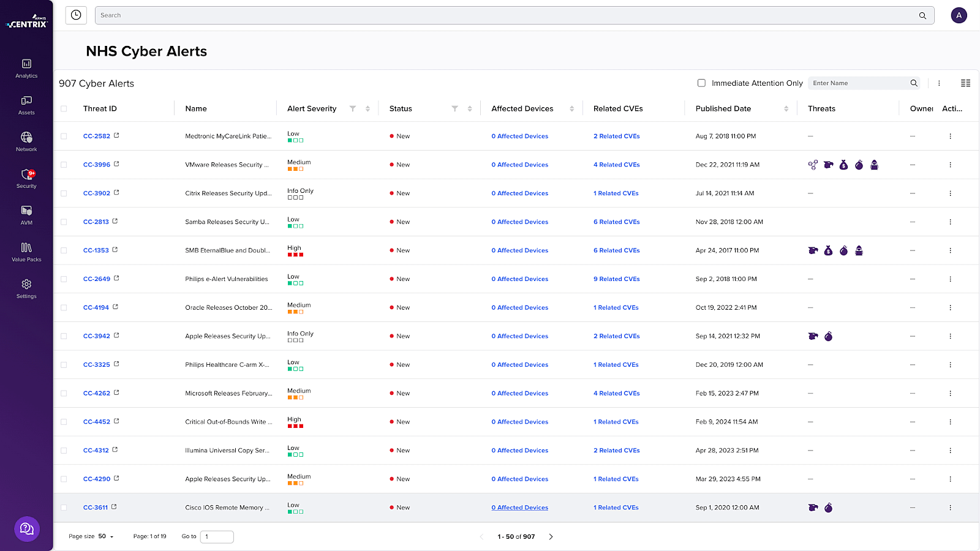The width and height of the screenshot is (980, 551).
Task: Select checkbox for CC-1353 row
Action: 64,250
